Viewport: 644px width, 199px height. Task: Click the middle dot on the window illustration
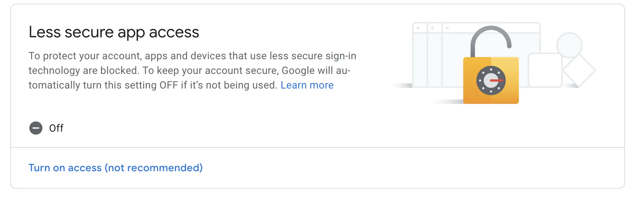pyautogui.click(x=433, y=28)
